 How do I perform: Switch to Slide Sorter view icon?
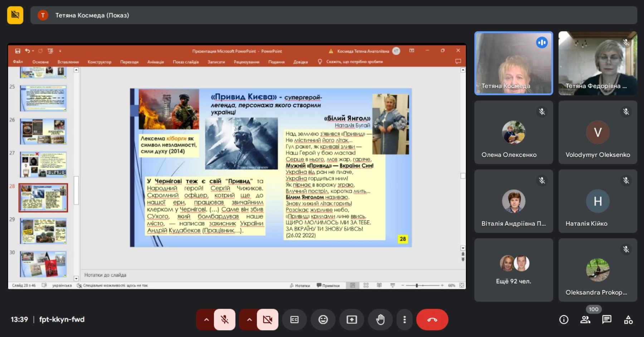click(366, 285)
